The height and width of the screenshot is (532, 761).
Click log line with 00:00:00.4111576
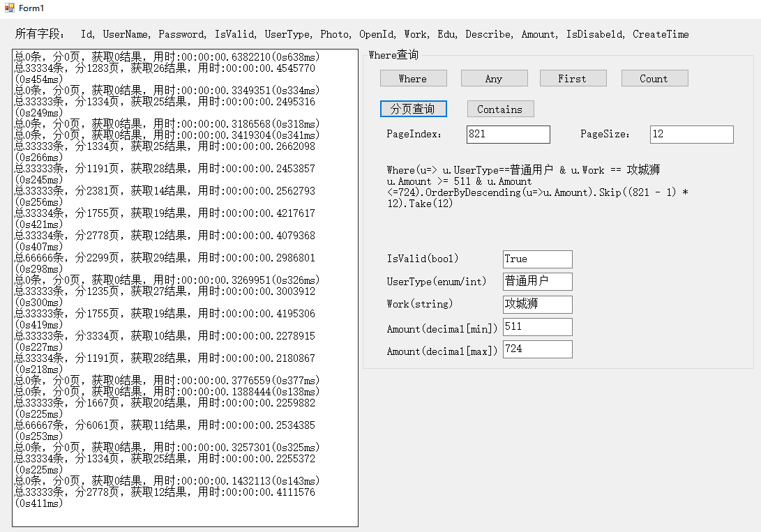pyautogui.click(x=165, y=498)
